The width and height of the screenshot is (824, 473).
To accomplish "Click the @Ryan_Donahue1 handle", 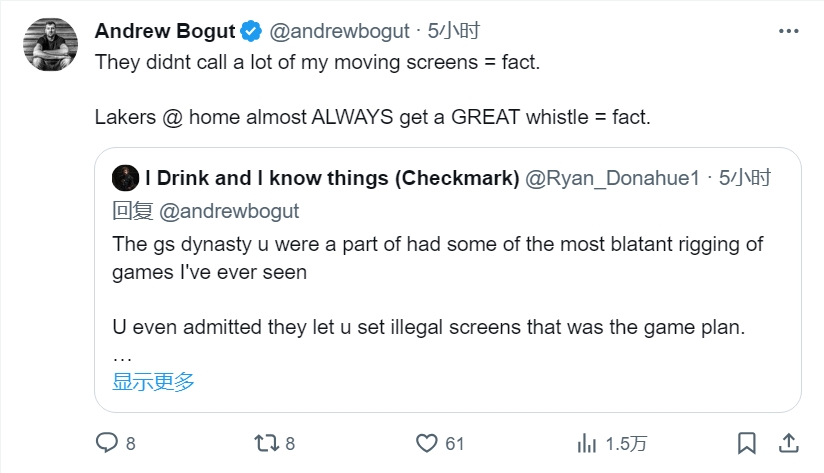I will point(610,178).
